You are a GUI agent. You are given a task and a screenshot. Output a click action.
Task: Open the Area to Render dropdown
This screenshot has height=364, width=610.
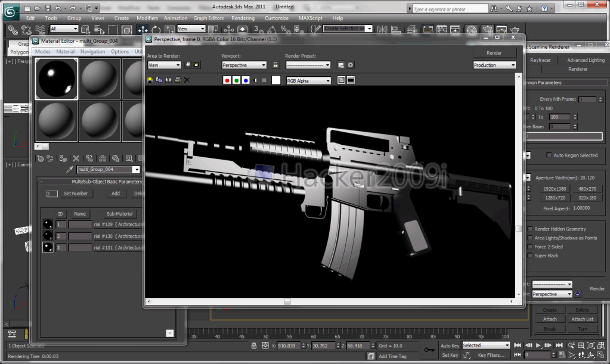point(164,66)
